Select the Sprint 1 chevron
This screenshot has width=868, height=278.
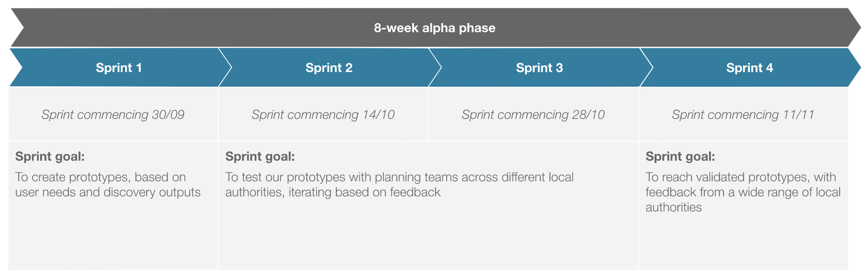tap(119, 68)
